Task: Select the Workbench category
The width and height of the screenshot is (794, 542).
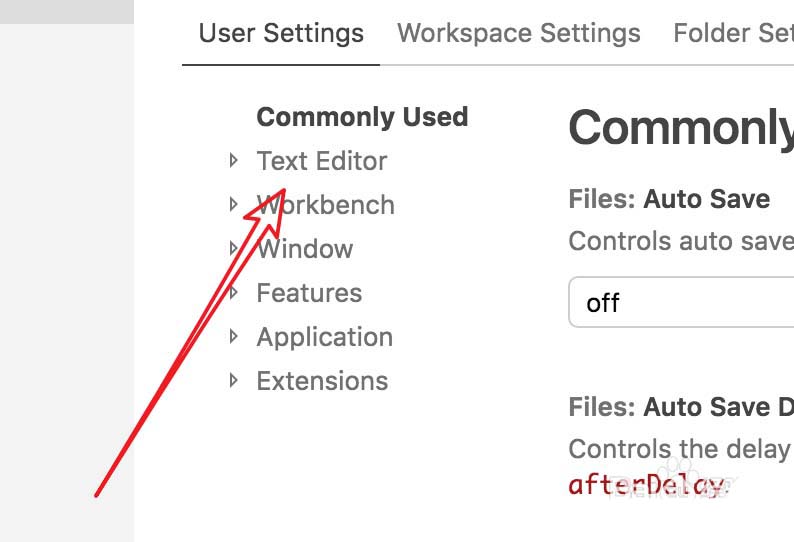Action: 326,205
